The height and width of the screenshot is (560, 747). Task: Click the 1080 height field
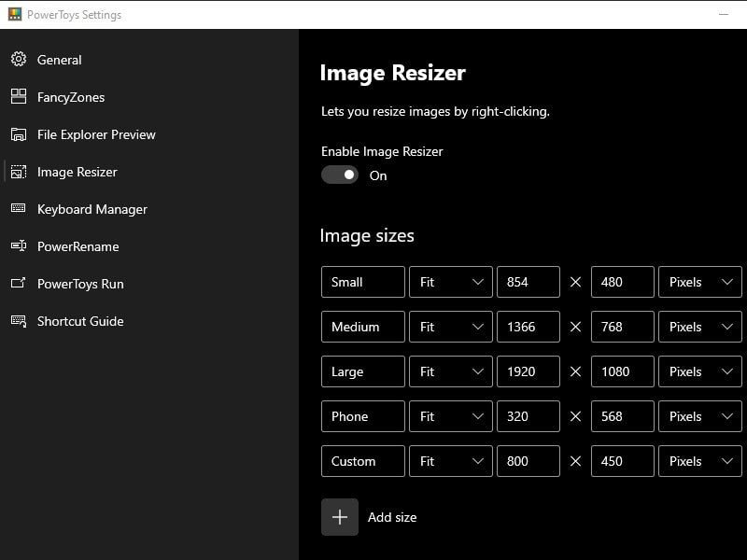pos(623,371)
